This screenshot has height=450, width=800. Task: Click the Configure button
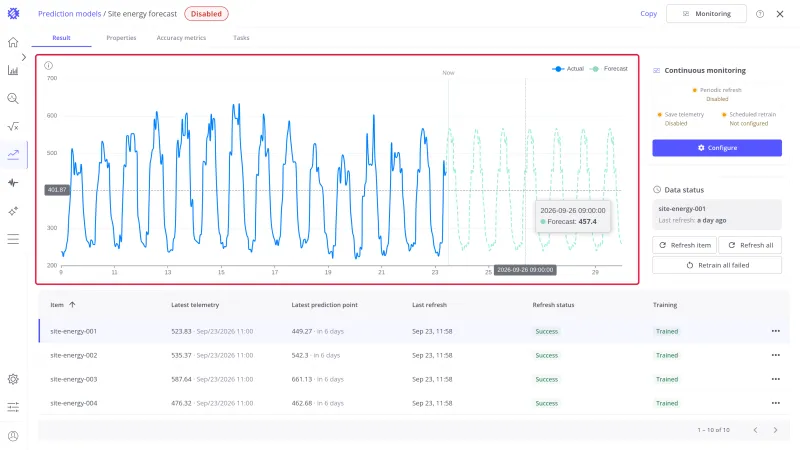[x=717, y=148]
